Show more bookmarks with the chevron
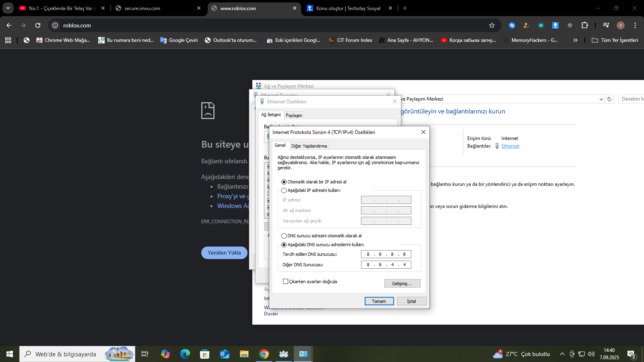Image resolution: width=644 pixels, height=362 pixels. click(576, 40)
